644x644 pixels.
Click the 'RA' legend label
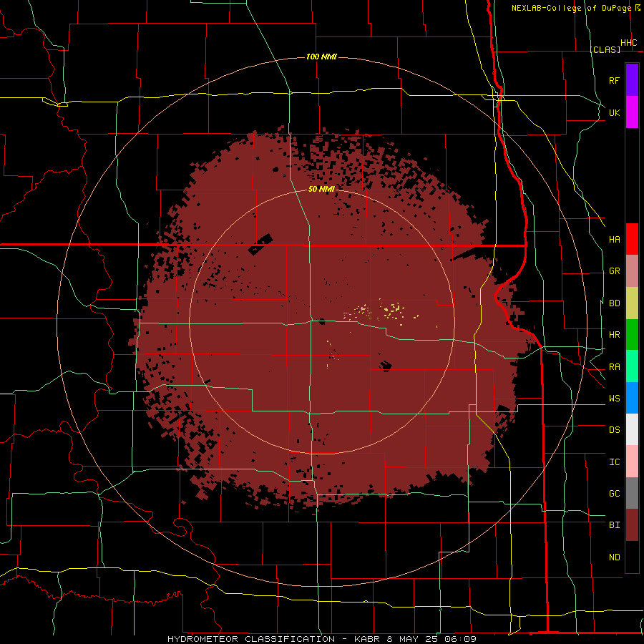[614, 367]
